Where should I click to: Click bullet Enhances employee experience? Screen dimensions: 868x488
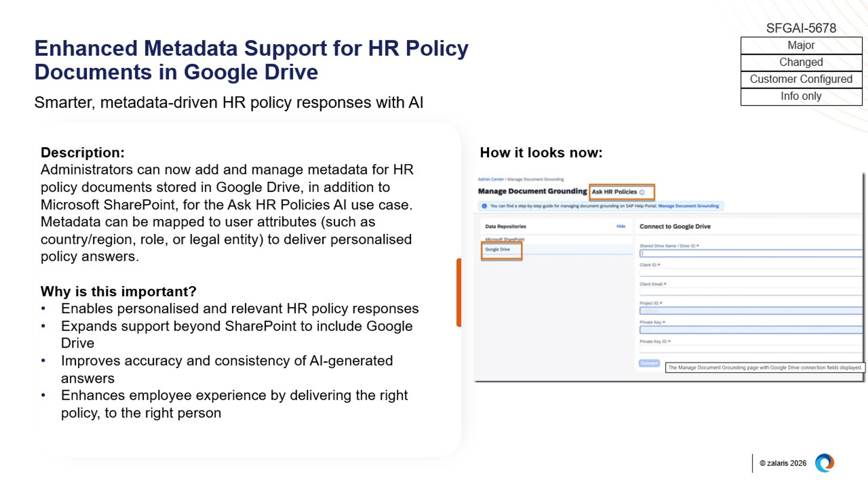[234, 404]
